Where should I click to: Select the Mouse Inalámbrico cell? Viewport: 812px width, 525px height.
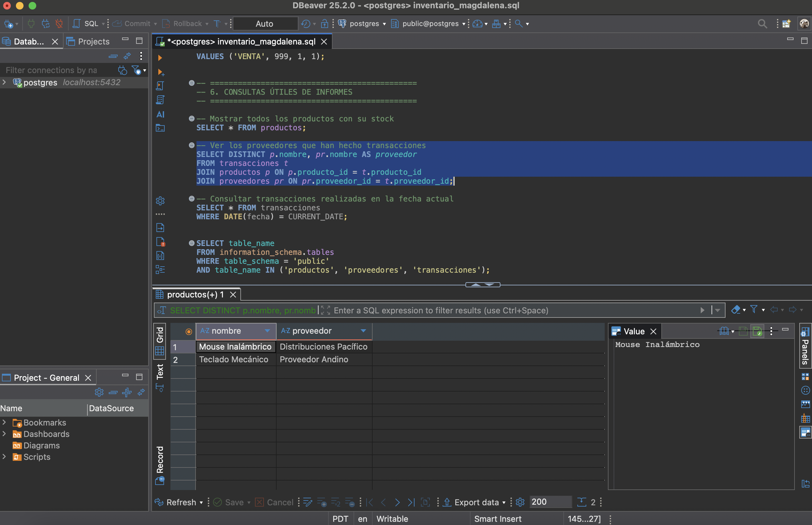(236, 347)
